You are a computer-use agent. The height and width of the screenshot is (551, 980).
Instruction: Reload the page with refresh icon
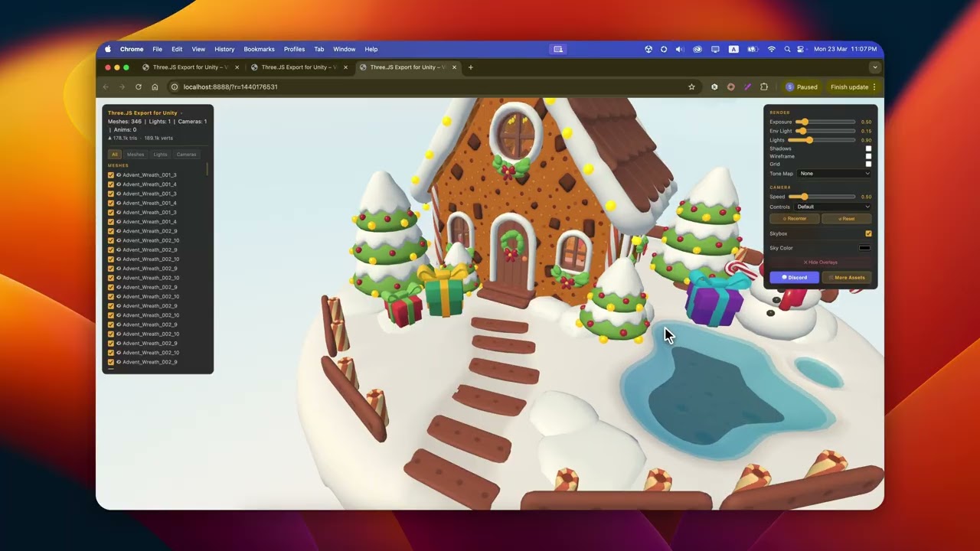pyautogui.click(x=139, y=87)
